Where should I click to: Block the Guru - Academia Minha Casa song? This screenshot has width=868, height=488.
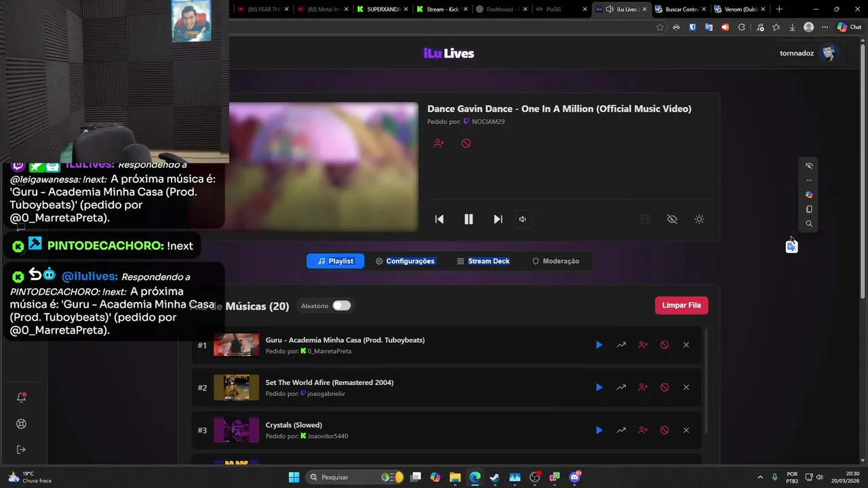click(665, 345)
